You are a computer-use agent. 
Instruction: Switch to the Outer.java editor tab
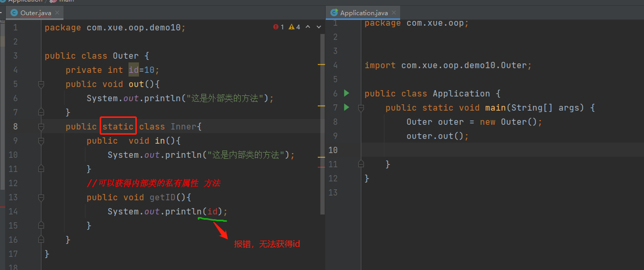(x=36, y=13)
